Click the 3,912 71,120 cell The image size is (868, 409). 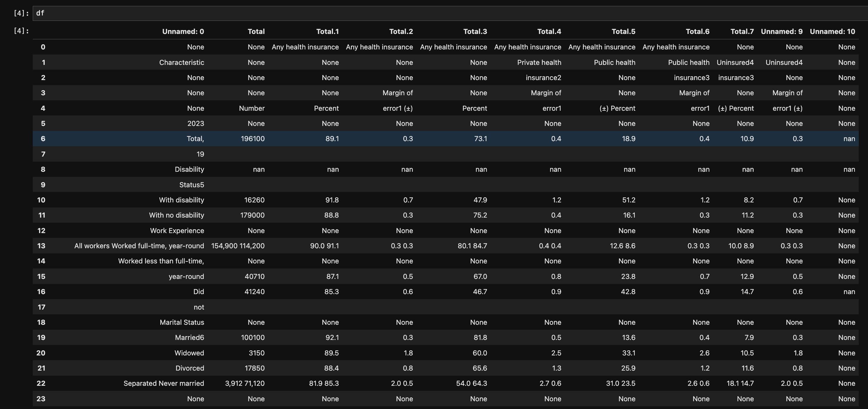245,383
